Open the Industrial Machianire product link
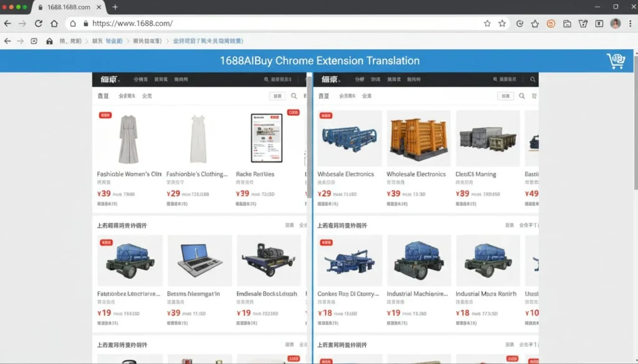Screen dimensions: 638x364 [x=417, y=294]
